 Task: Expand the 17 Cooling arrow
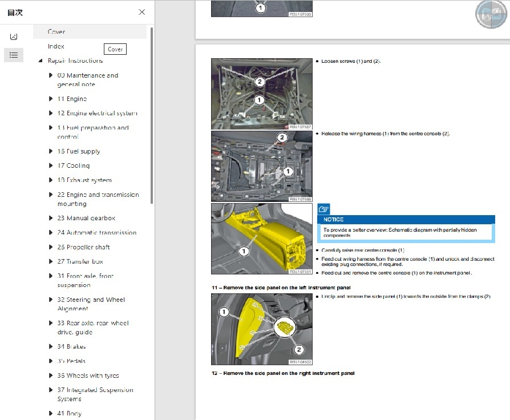(x=51, y=165)
